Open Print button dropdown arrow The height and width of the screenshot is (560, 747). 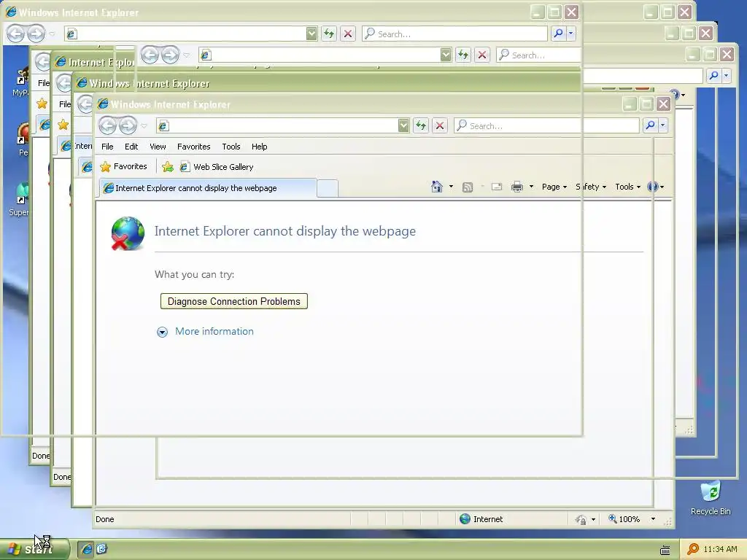point(531,187)
